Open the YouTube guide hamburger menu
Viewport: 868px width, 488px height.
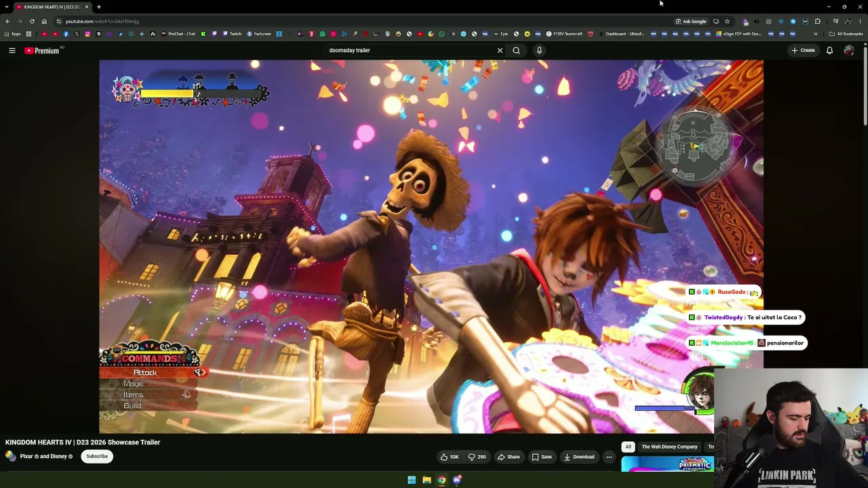pos(12,50)
